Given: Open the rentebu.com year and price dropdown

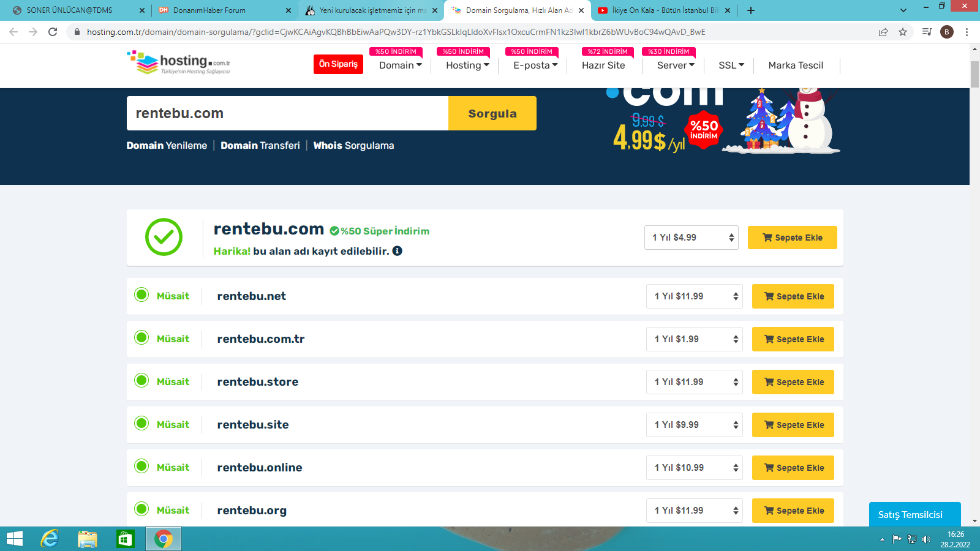Looking at the screenshot, I should (x=692, y=238).
